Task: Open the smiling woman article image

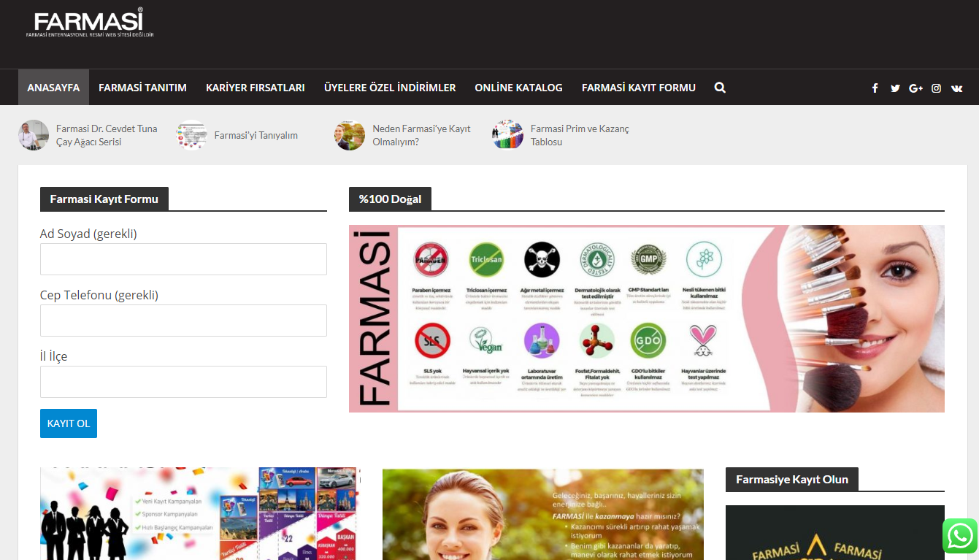Action: (543, 514)
